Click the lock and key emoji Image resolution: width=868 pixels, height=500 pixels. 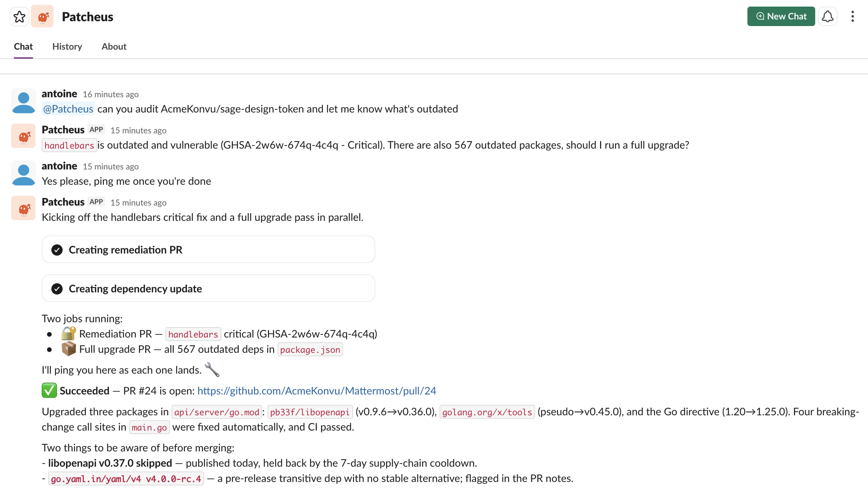coord(68,334)
